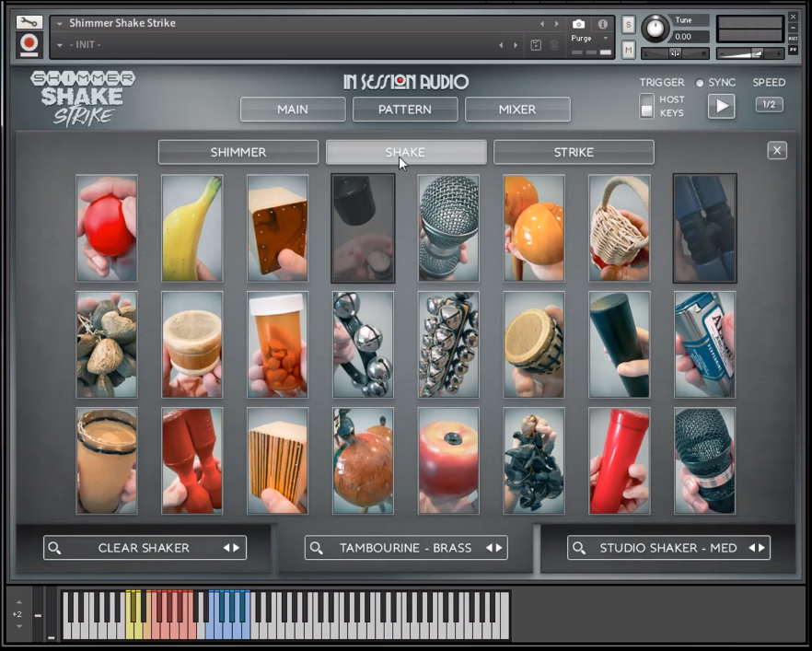
Task: Pick the black microphone shaker thumbnail
Action: pyautogui.click(x=705, y=461)
